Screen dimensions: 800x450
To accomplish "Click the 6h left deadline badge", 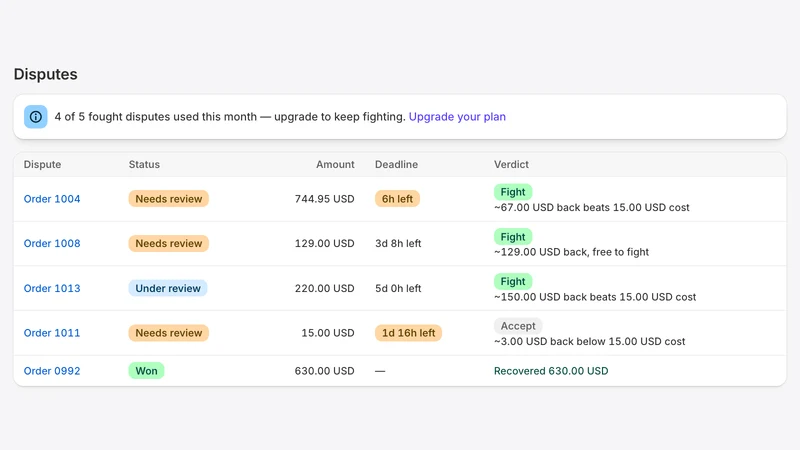I will tap(397, 199).
